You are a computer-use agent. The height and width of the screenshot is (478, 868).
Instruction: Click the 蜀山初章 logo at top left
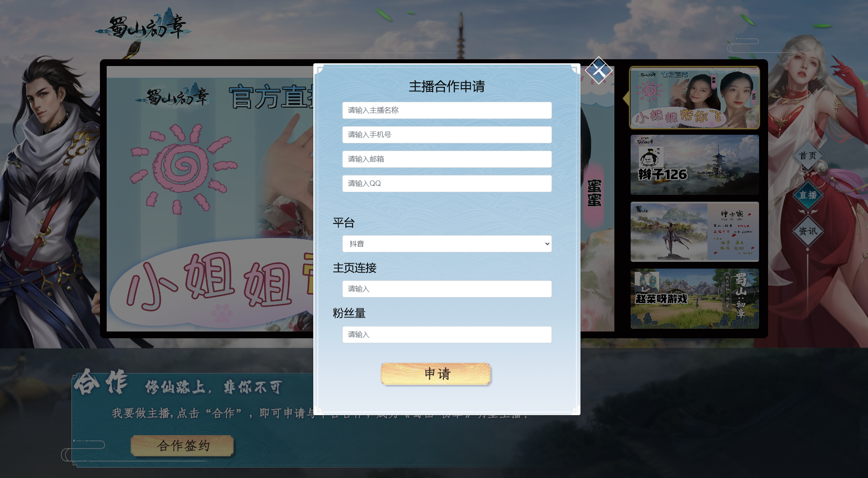click(143, 25)
